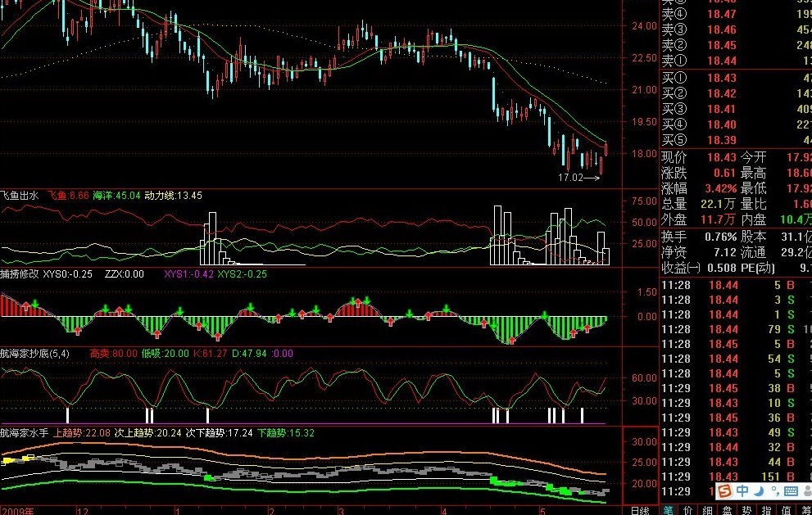Switch to the 盘 tab

coord(726,509)
